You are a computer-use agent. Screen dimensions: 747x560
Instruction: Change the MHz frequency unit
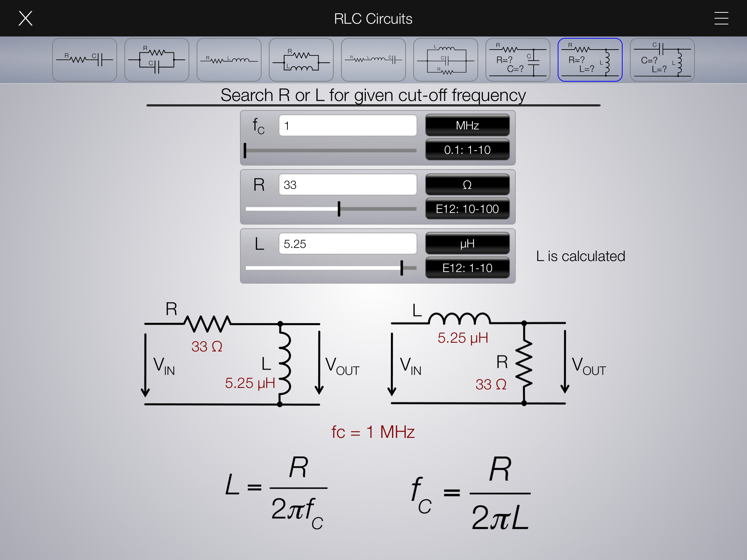pos(467,125)
